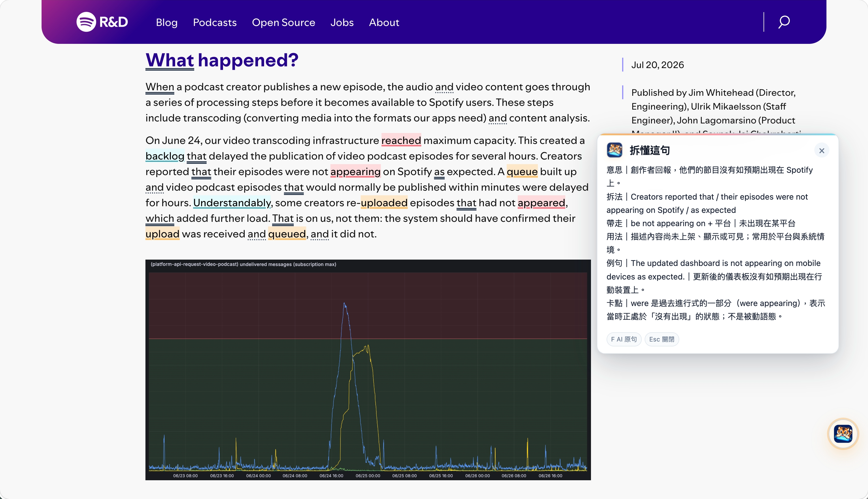Image resolution: width=868 pixels, height=499 pixels.
Task: Click the underlined word 'When'
Action: (x=160, y=87)
